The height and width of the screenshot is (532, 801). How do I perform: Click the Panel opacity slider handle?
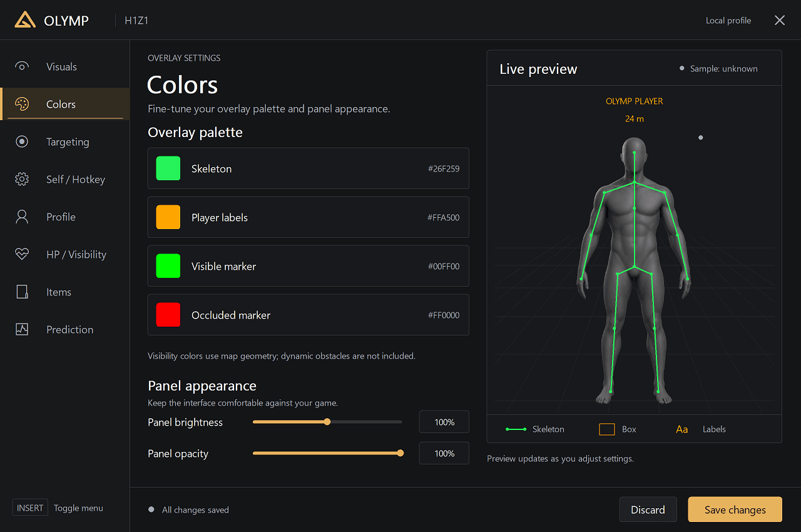(x=400, y=453)
